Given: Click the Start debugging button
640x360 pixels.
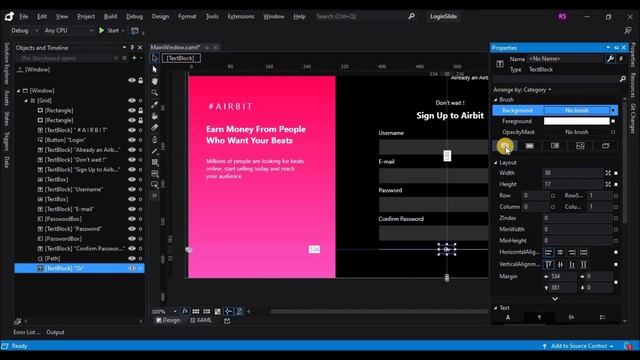Looking at the screenshot, I should pos(109,31).
